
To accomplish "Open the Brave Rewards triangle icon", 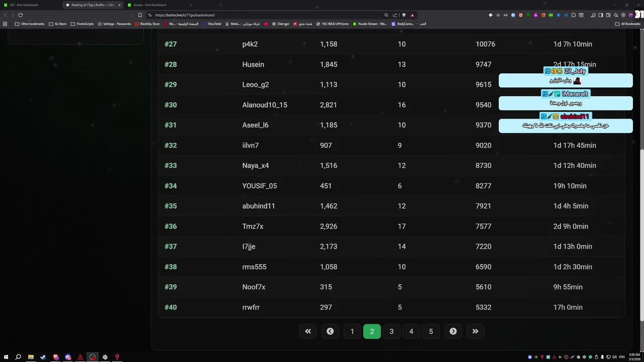I will pos(412,15).
